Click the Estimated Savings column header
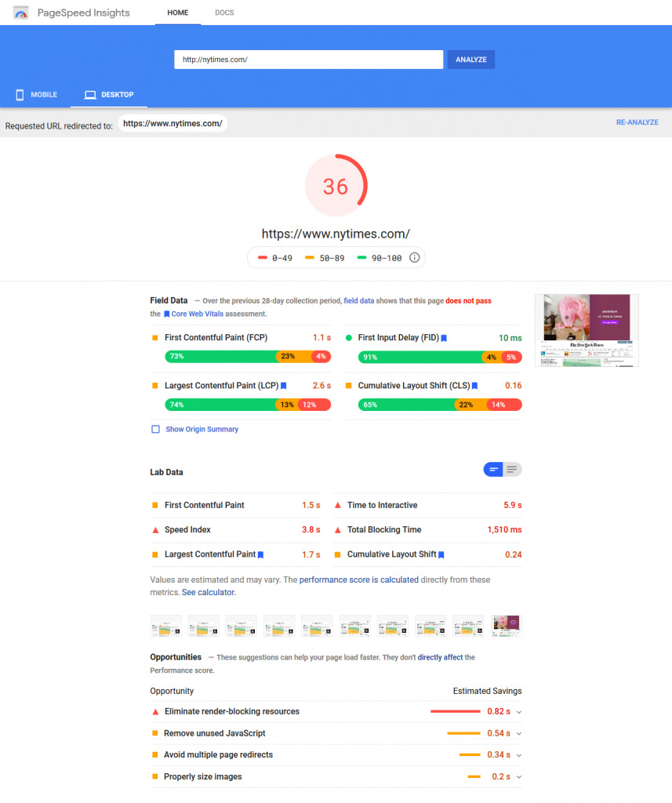 [x=487, y=692]
